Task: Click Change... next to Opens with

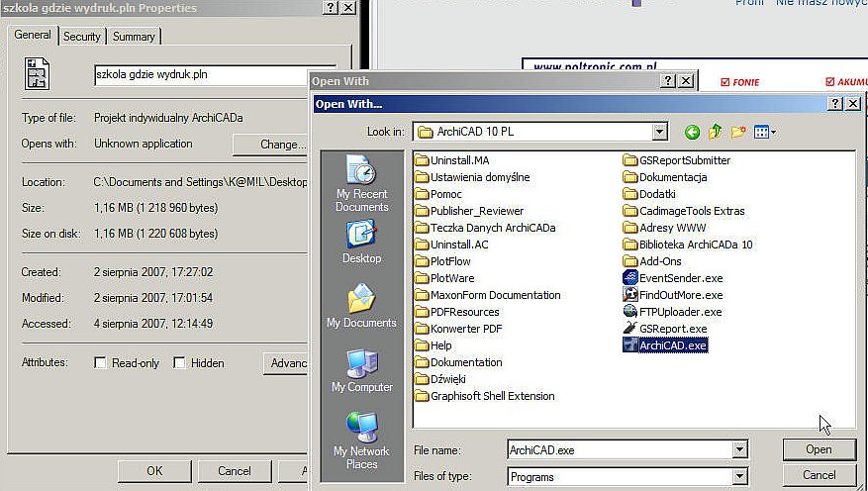Action: click(271, 145)
